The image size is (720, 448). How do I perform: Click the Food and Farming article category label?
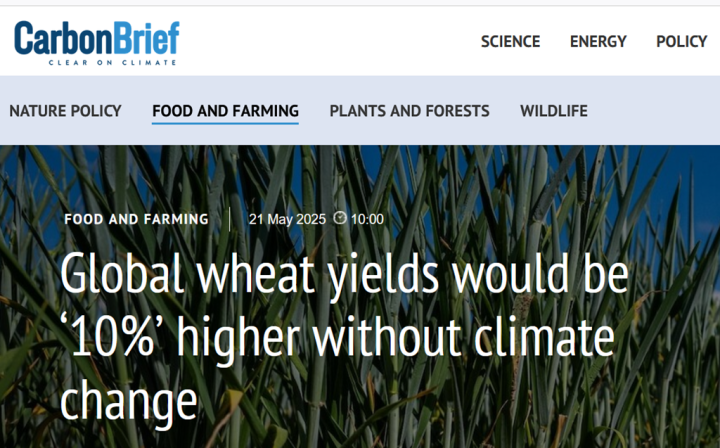click(136, 219)
